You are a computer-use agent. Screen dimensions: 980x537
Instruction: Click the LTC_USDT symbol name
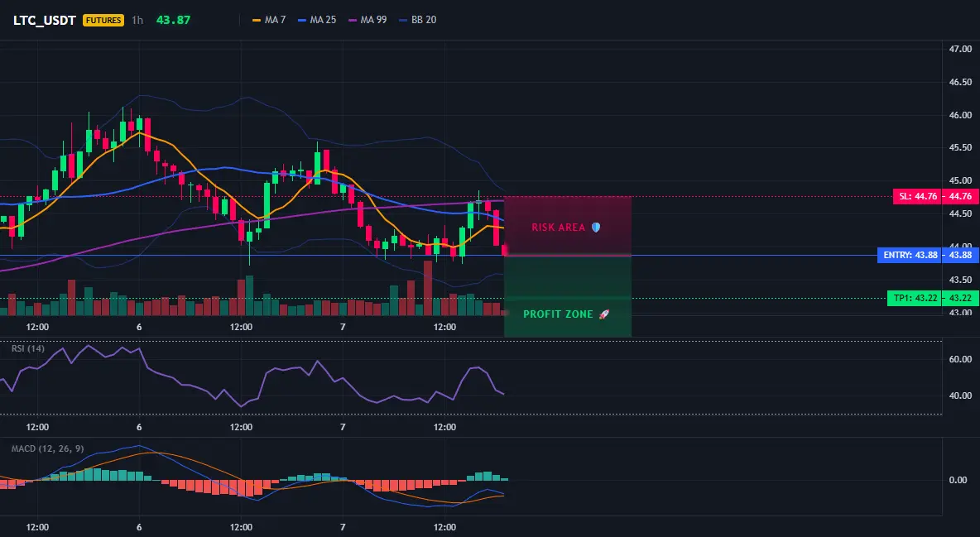pyautogui.click(x=45, y=20)
